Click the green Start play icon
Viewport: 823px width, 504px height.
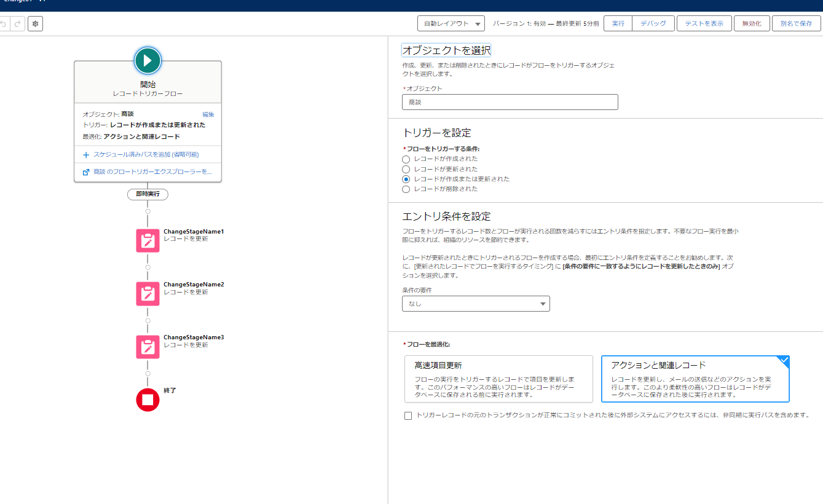[x=148, y=60]
